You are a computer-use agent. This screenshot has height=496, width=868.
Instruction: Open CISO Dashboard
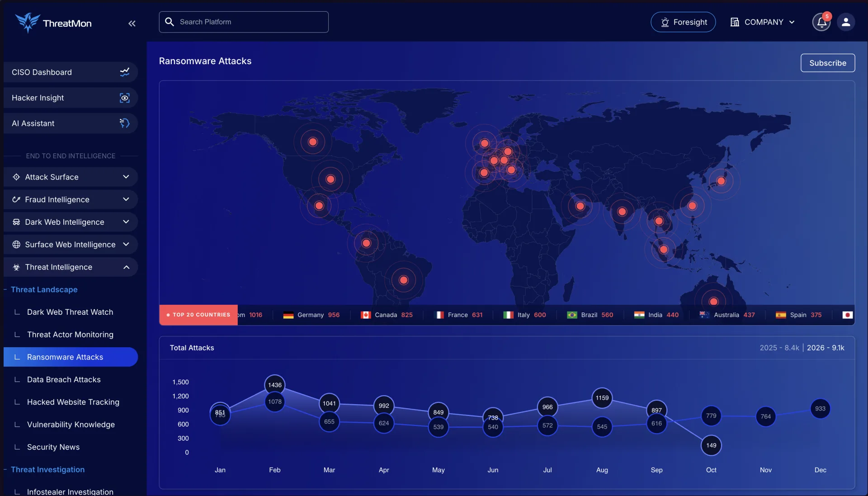(x=71, y=72)
